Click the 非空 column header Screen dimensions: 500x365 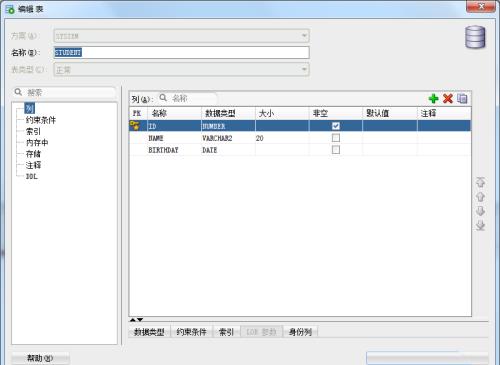pyautogui.click(x=336, y=113)
